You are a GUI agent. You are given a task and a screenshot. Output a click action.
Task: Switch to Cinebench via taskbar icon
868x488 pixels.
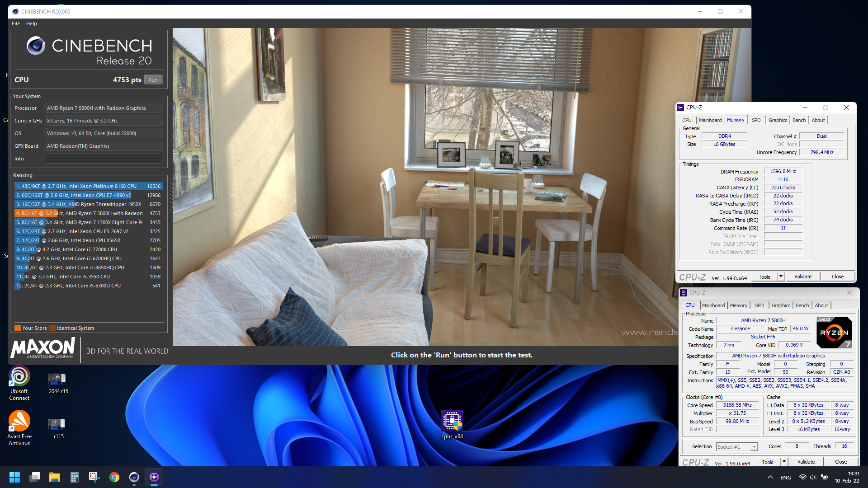134,477
